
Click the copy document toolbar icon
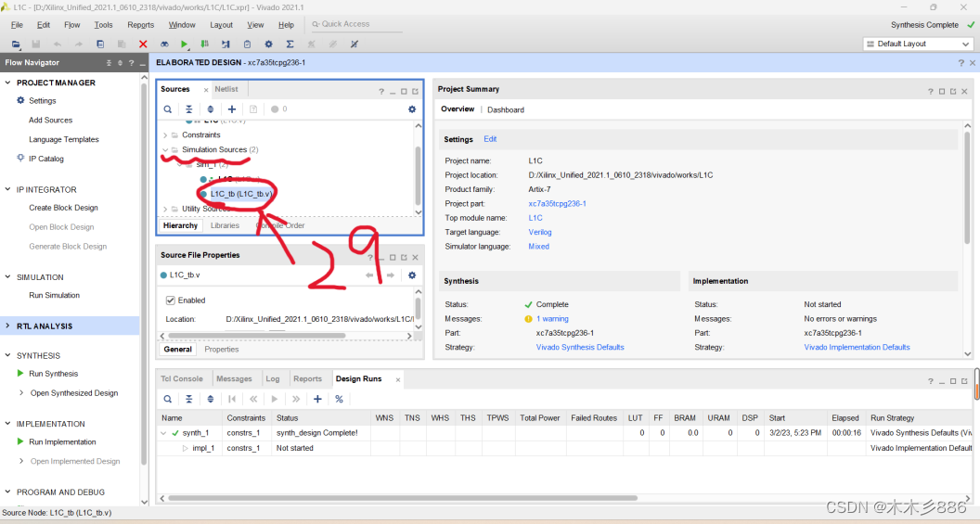point(100,45)
